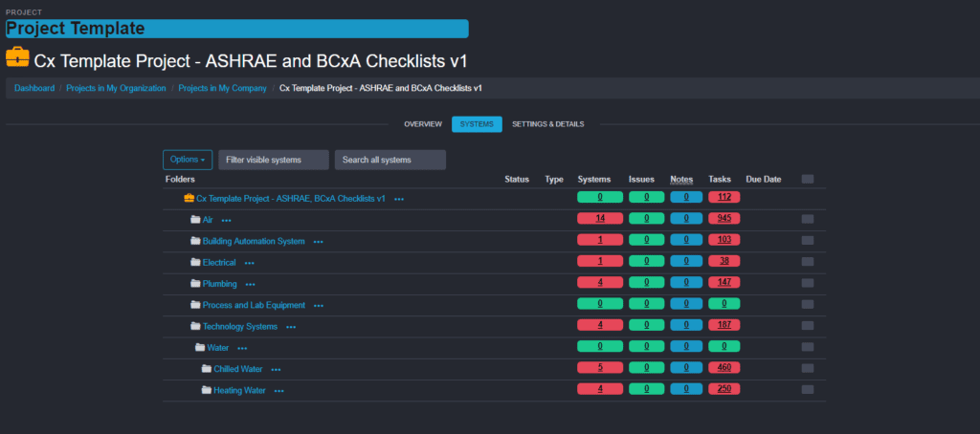Click in the Search all systems field
Screen dimensions: 980x434
tap(390, 160)
